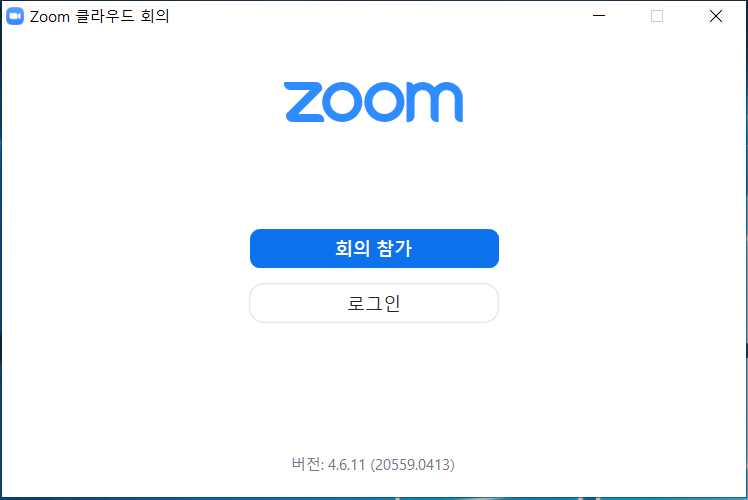
Task: Close the Zoom window with X
Action: [716, 16]
